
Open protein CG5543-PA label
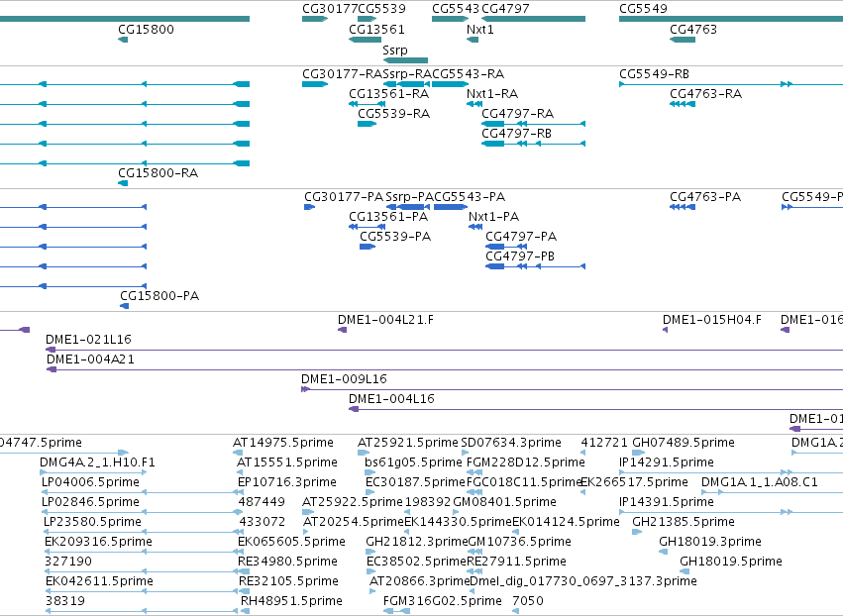click(470, 197)
